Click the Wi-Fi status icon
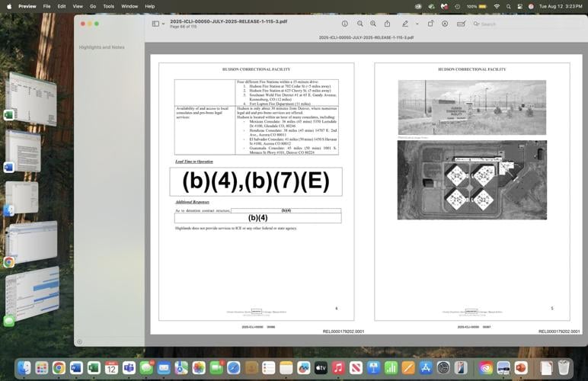Image resolution: width=588 pixels, height=381 pixels. (497, 6)
